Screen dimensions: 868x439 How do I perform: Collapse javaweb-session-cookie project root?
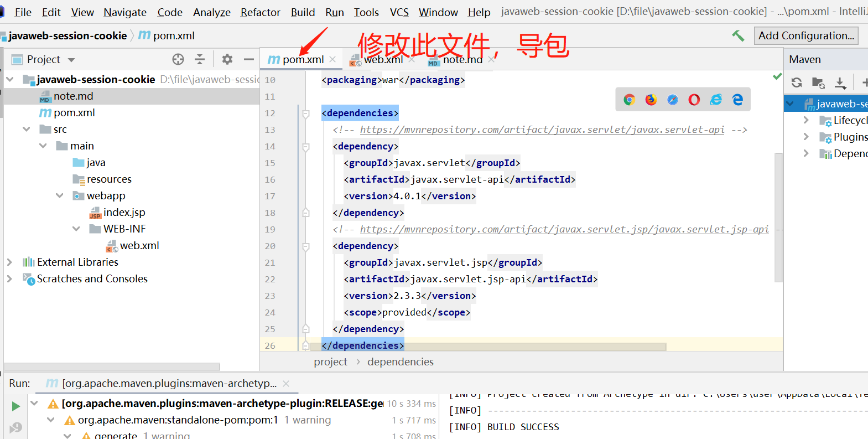point(10,79)
